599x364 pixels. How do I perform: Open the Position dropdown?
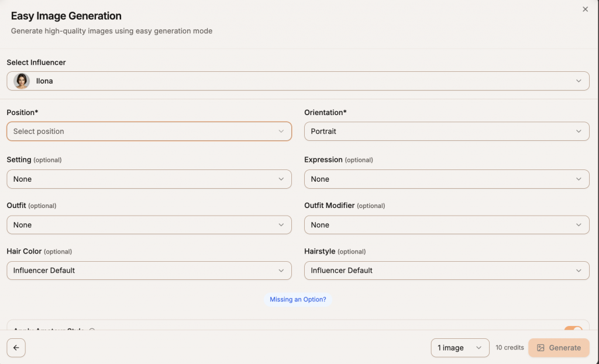[x=149, y=131]
